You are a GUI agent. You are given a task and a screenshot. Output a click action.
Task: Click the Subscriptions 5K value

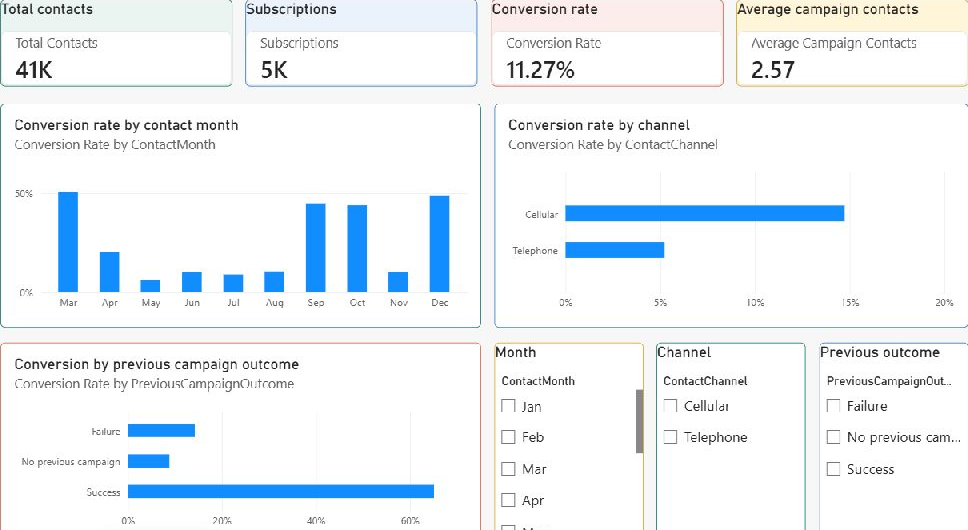click(274, 70)
